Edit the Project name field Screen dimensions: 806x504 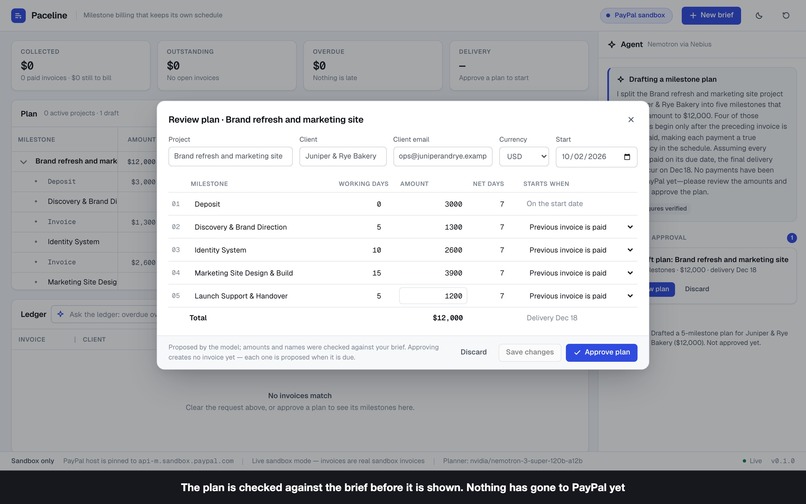(x=230, y=156)
